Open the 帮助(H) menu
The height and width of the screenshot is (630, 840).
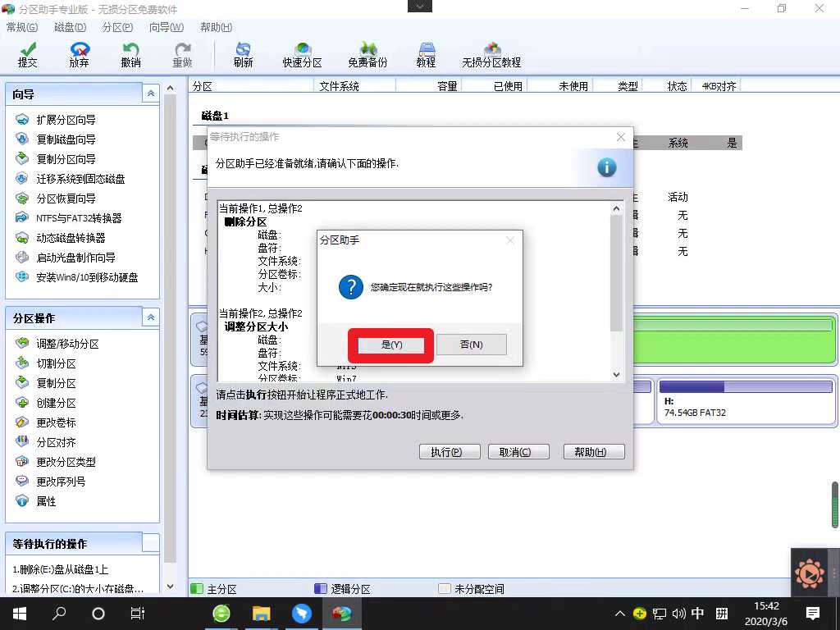coord(216,27)
